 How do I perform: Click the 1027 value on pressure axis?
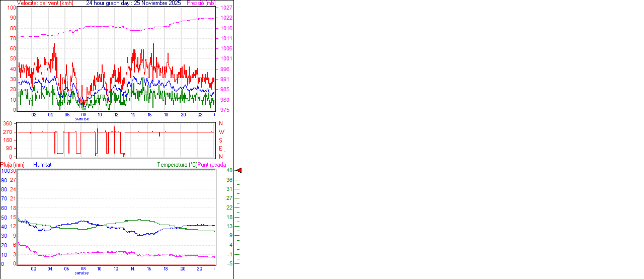click(226, 8)
